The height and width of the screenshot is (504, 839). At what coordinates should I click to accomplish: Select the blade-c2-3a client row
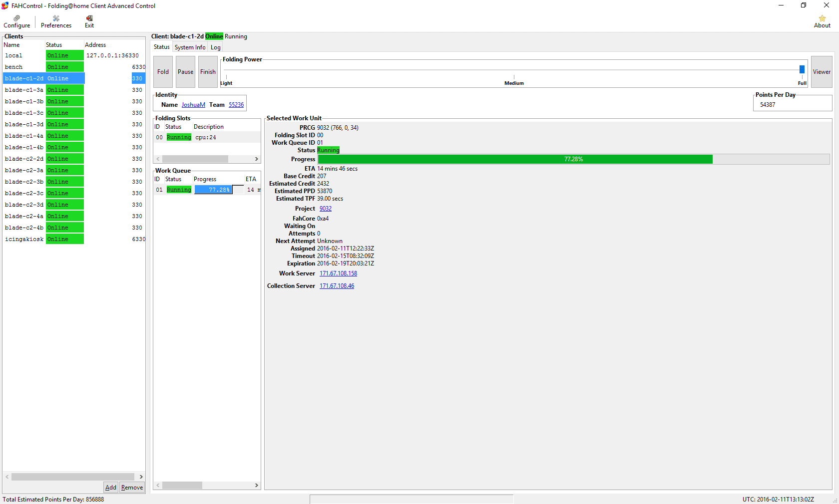pos(74,170)
